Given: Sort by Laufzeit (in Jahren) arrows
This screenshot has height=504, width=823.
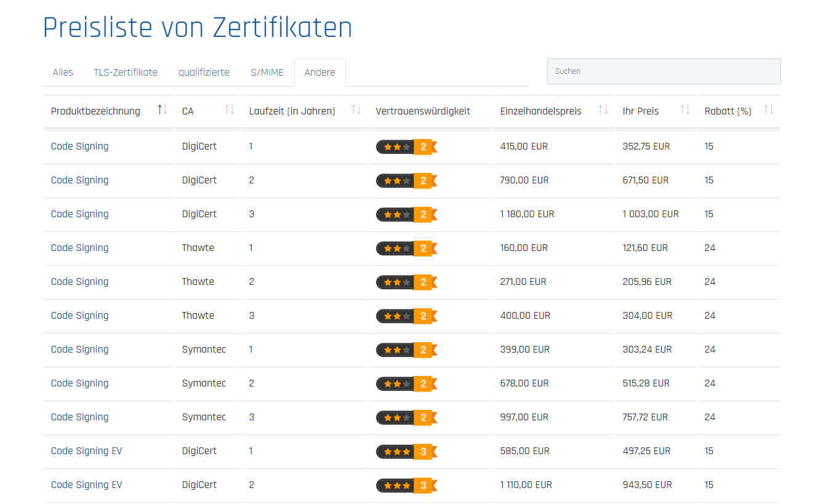Looking at the screenshot, I should (356, 110).
